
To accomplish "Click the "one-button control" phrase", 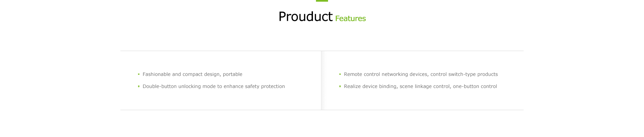I will [x=475, y=86].
